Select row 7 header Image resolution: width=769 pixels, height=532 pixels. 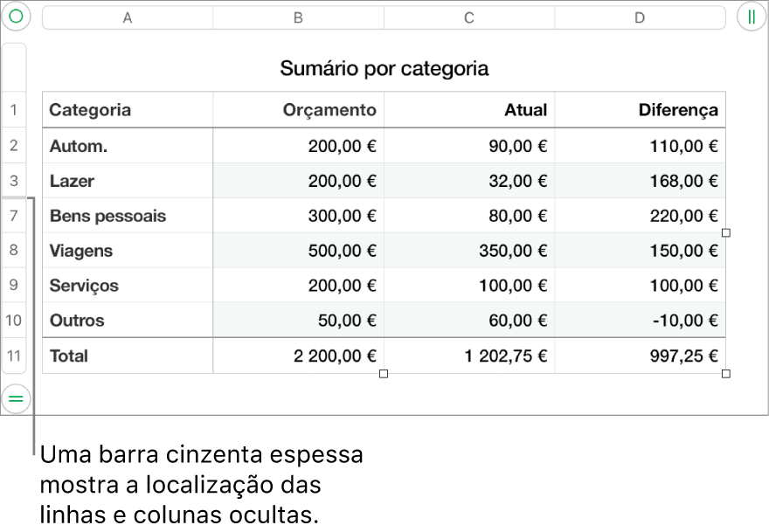[14, 215]
